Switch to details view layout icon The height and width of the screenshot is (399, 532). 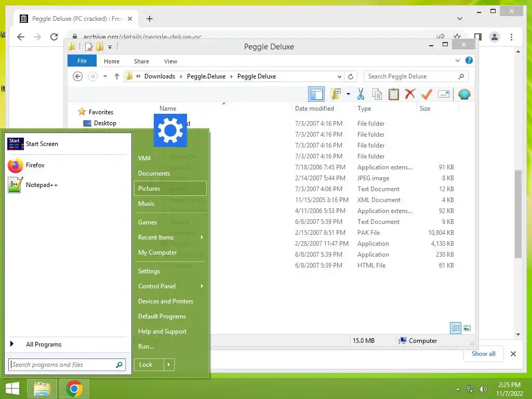[456, 328]
